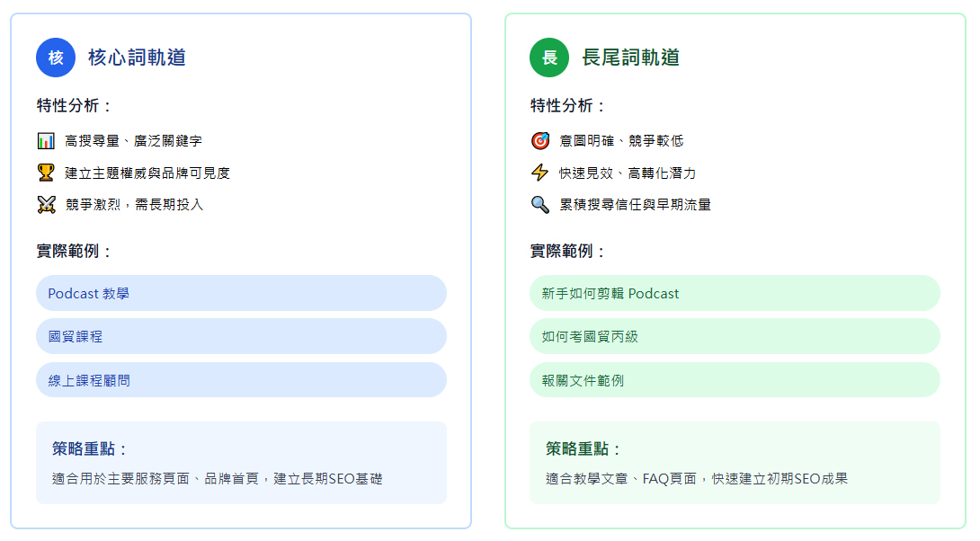Click the 核心詞軌道 heading
The width and height of the screenshot is (980, 541).
[x=137, y=58]
